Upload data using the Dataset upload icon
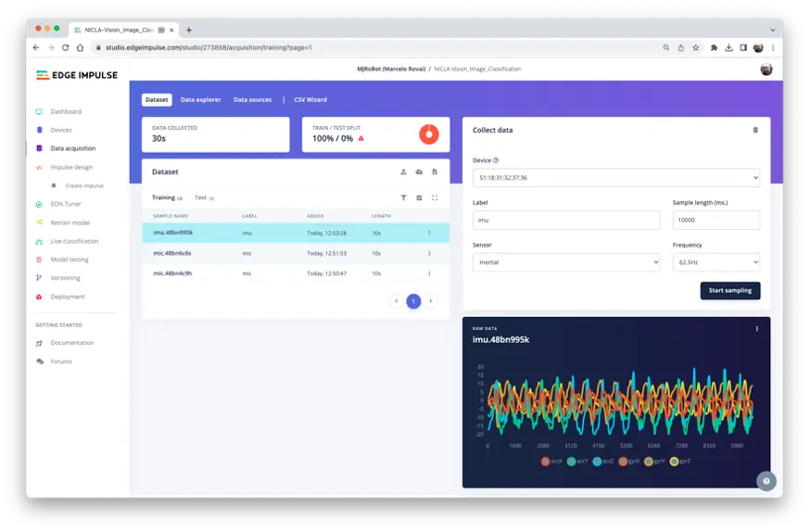810x532 pixels. click(403, 171)
